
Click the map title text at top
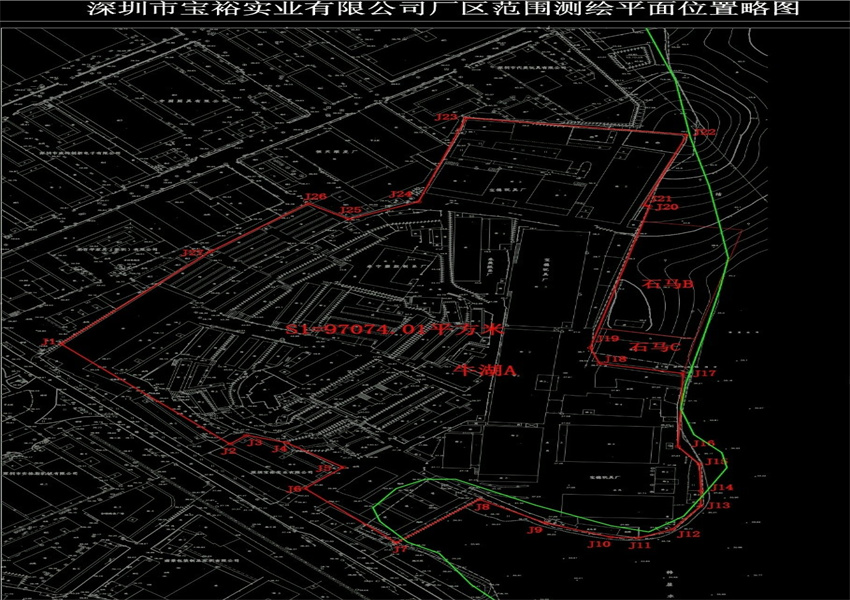coord(443,8)
